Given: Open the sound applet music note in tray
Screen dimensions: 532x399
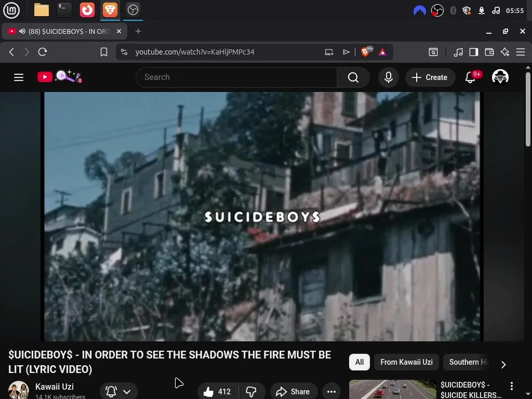Looking at the screenshot, I should tap(495, 11).
